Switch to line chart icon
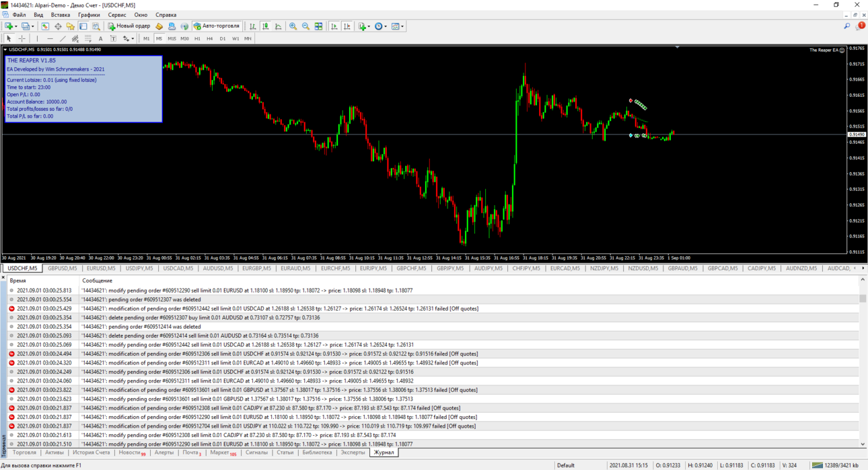Screen dimensions: 868x470 tap(279, 26)
